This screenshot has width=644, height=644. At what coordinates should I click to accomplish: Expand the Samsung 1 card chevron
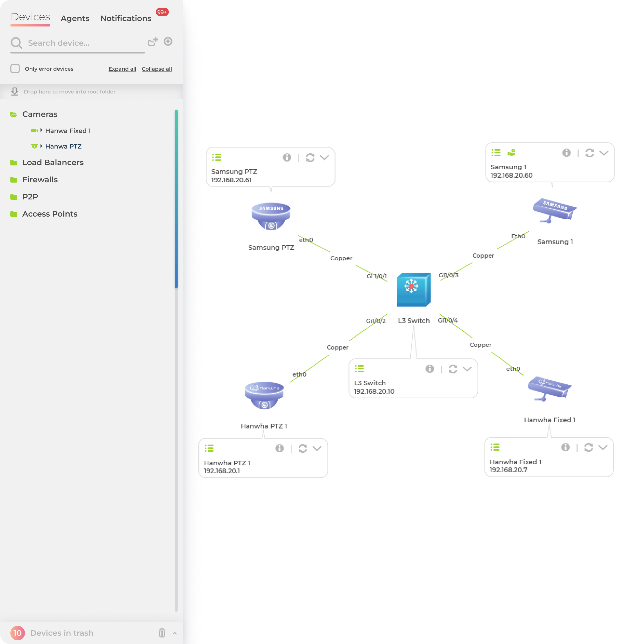(x=604, y=153)
